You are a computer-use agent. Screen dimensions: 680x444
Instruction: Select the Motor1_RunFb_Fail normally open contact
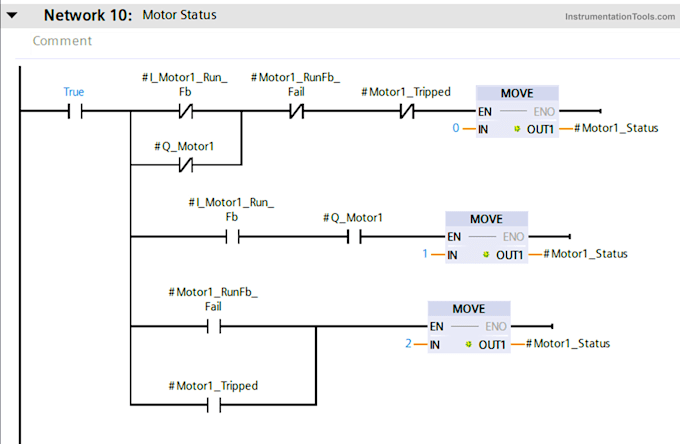214,326
